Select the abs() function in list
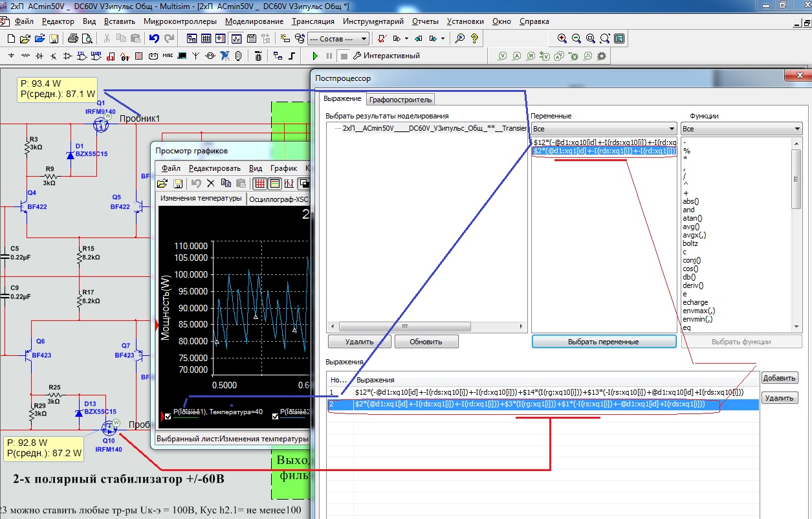812x519 pixels. coord(692,201)
